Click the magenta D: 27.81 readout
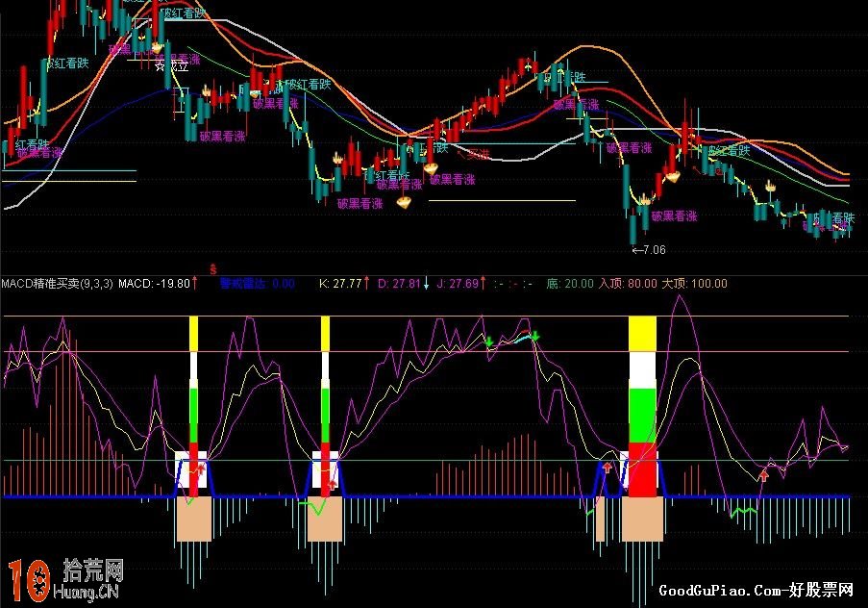Image resolution: width=868 pixels, height=608 pixels. 399,284
